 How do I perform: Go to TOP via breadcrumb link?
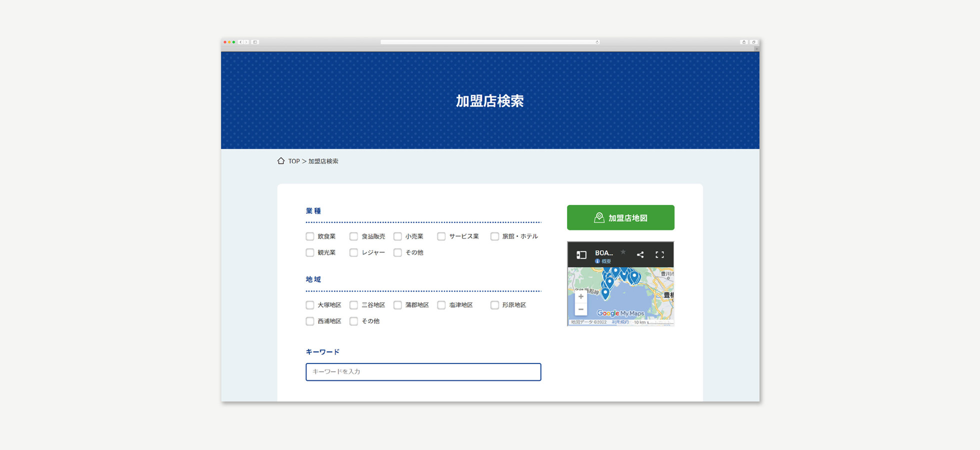point(294,161)
